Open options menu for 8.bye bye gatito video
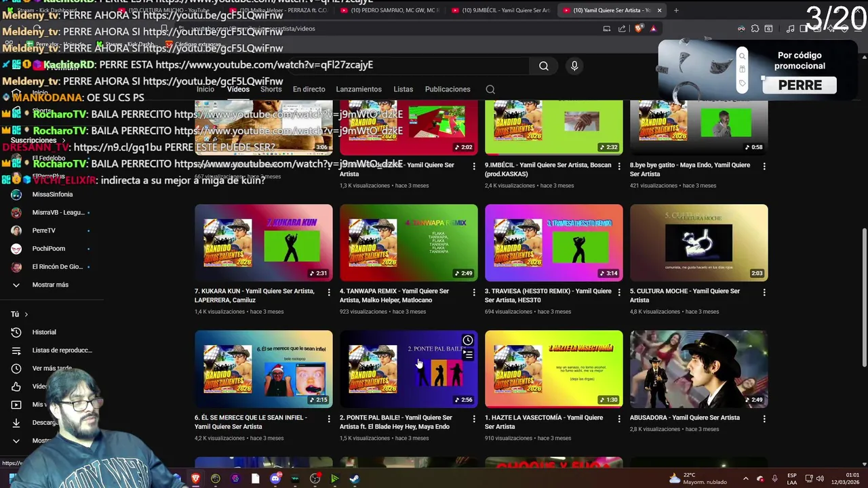 click(x=764, y=166)
